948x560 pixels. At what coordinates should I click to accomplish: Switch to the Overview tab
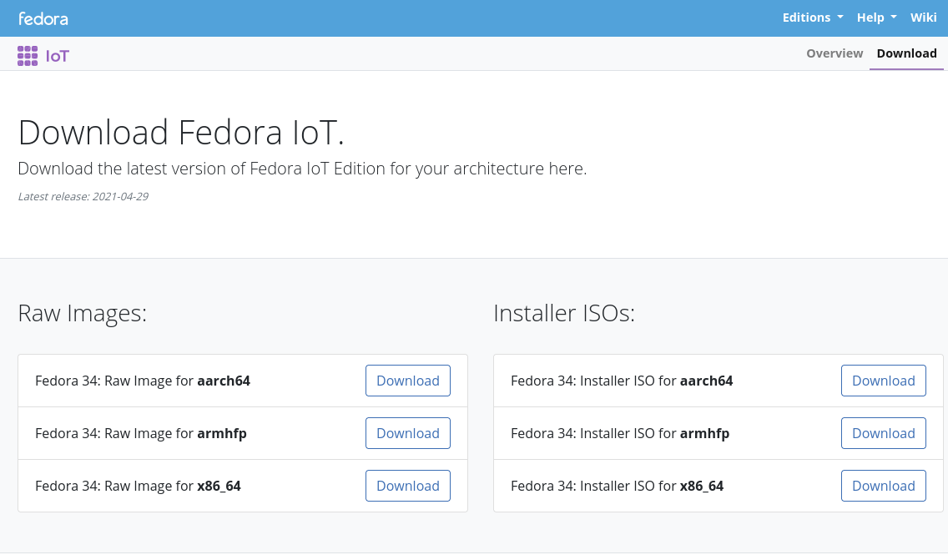[835, 53]
